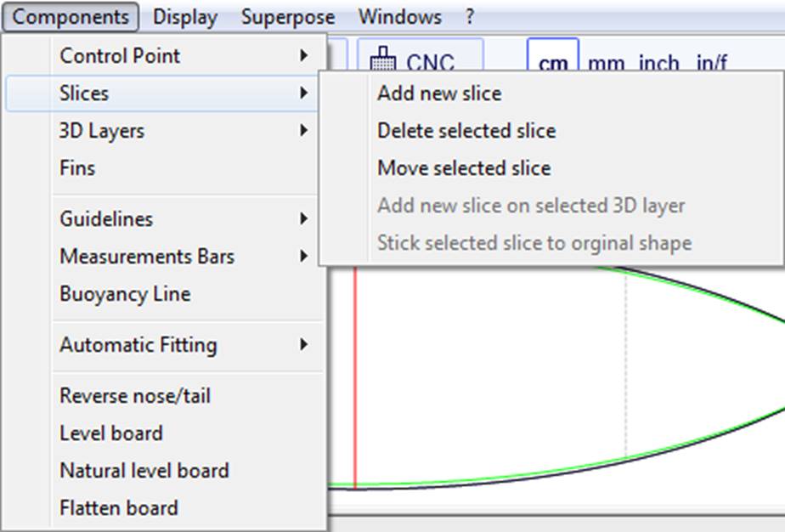The height and width of the screenshot is (532, 785).
Task: Click the red vertical slice line
Action: point(355,382)
